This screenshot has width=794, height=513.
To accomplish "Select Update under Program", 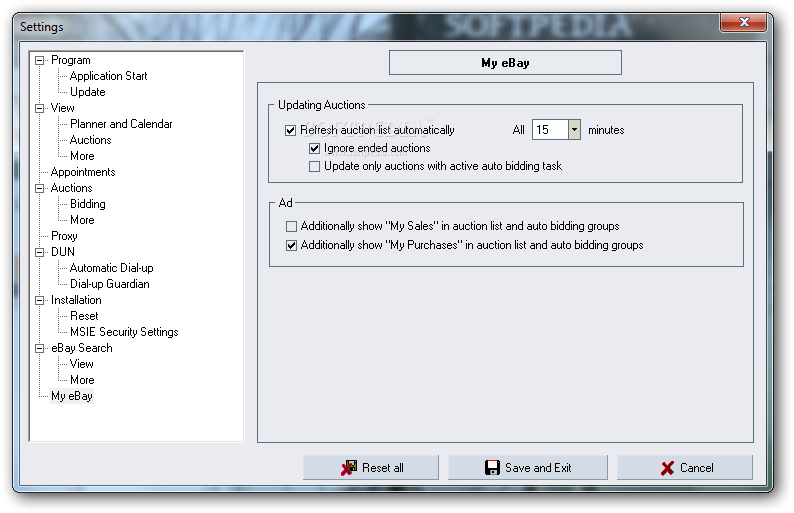I will (x=88, y=92).
